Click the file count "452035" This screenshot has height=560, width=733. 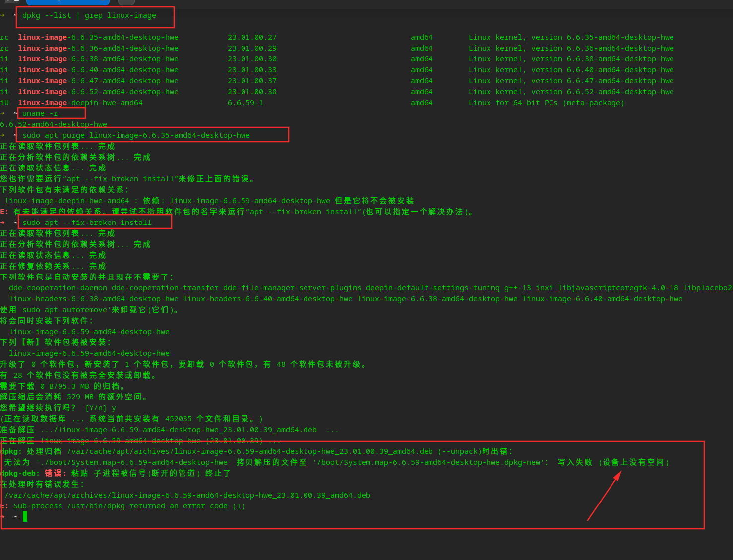[179, 419]
